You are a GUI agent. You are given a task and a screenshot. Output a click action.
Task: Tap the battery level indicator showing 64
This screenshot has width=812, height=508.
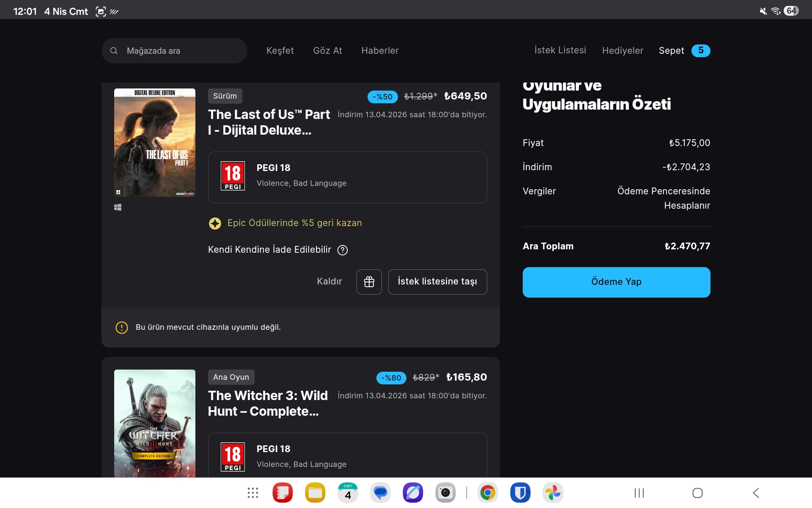click(791, 11)
